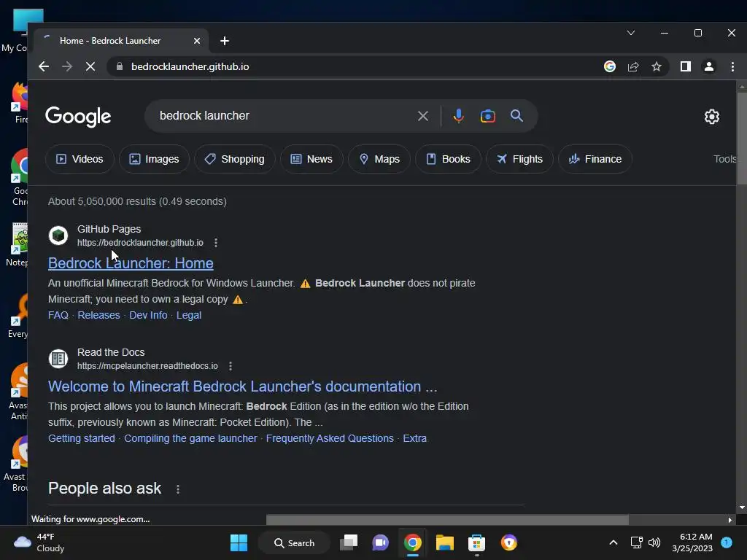Open the Chrome side panel
This screenshot has height=560, width=747.
click(x=686, y=66)
